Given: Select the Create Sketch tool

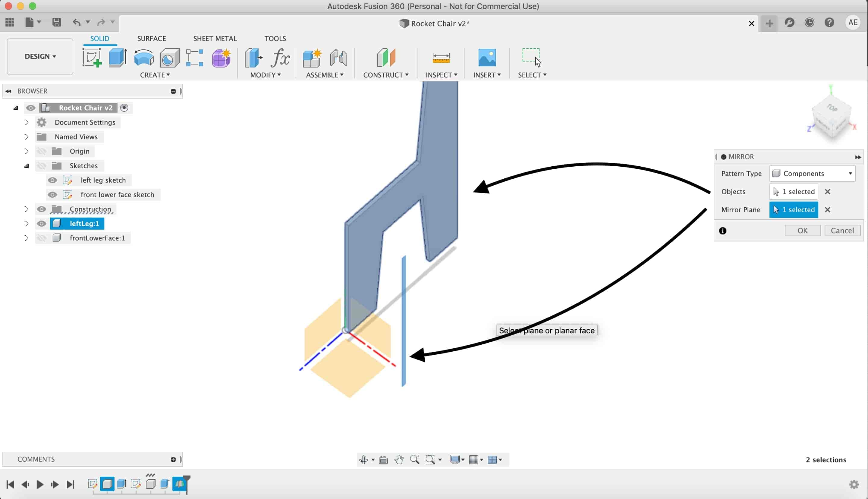Looking at the screenshot, I should [92, 58].
